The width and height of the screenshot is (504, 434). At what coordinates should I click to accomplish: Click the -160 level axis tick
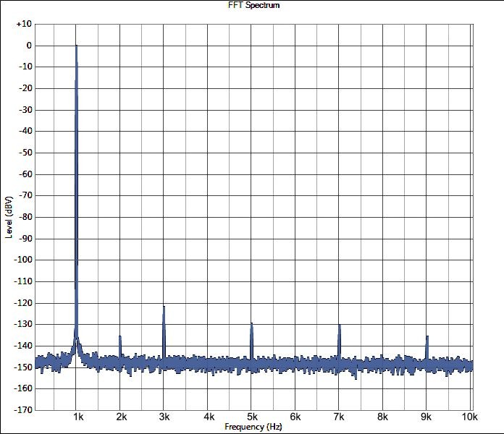(23, 388)
